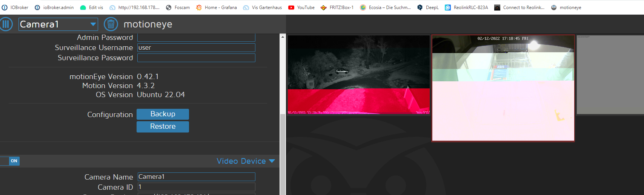The image size is (644, 195).
Task: Click the Admin Password field
Action: [196, 37]
